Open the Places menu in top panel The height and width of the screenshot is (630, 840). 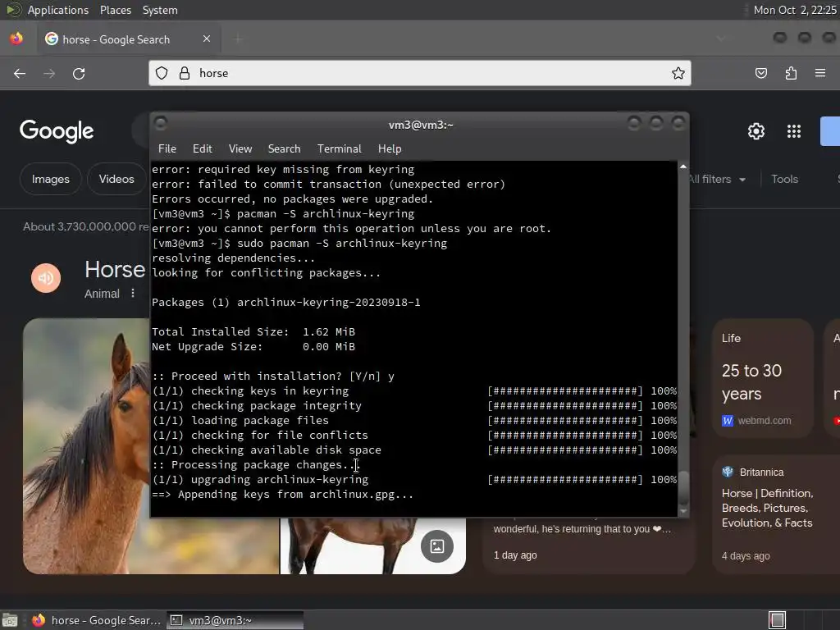pyautogui.click(x=115, y=10)
